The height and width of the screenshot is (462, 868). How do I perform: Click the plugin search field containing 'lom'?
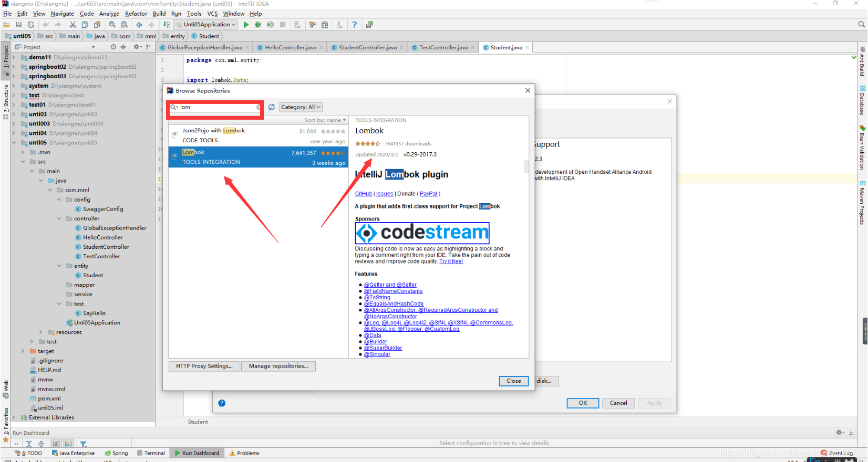[215, 107]
